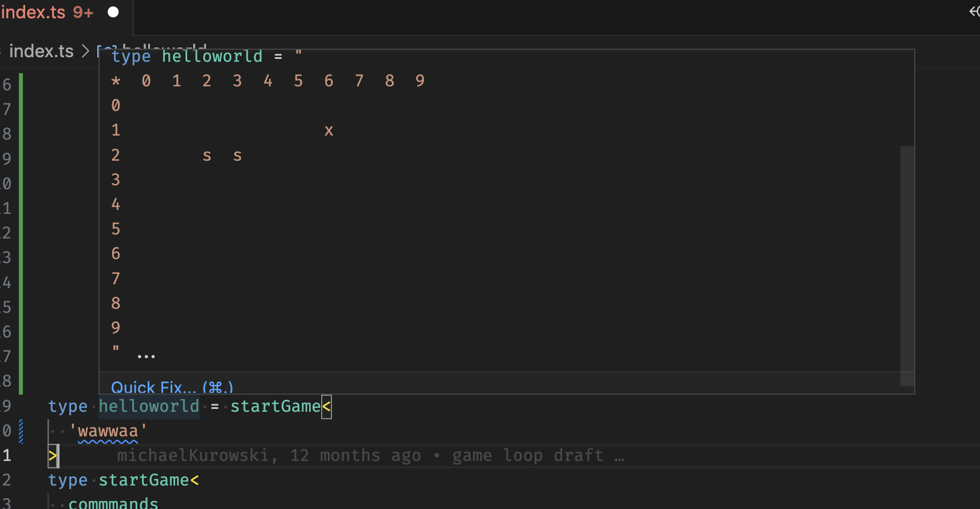The width and height of the screenshot is (980, 509).
Task: Click the x cell in the helloworld grid
Action: 329,130
